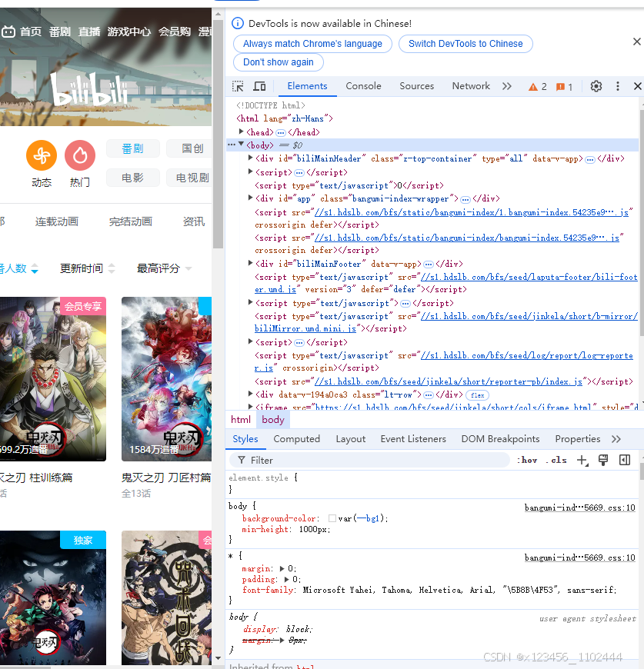644x669 pixels.
Task: Click the 游戏中心 nav link
Action: pos(129,32)
